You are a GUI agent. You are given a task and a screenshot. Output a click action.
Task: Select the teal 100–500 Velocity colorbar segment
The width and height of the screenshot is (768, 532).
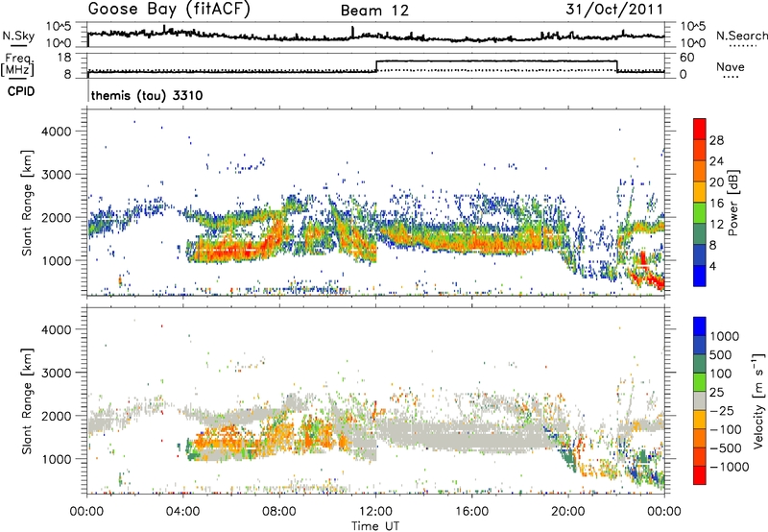(x=700, y=364)
